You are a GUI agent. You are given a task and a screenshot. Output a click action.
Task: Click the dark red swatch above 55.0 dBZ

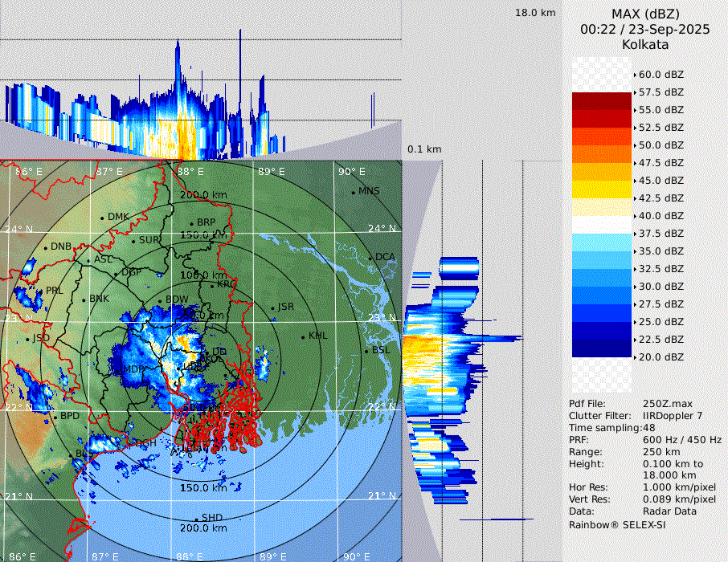coord(601,100)
